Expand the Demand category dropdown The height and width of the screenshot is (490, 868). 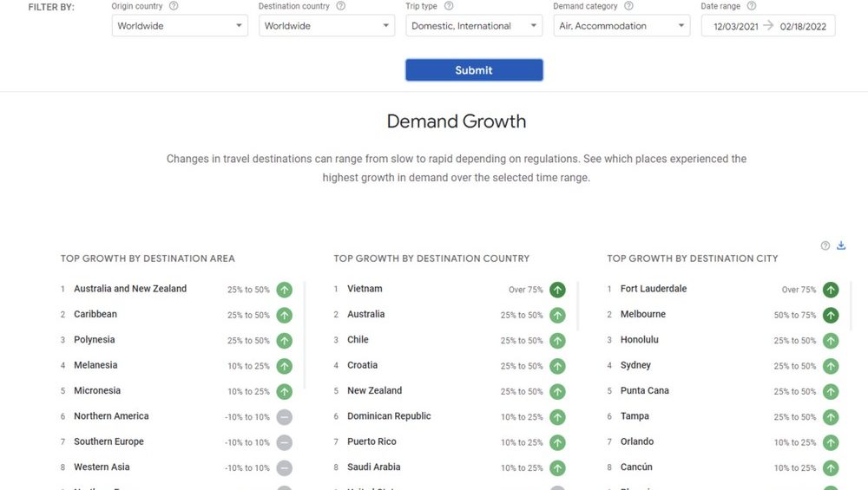coord(621,26)
